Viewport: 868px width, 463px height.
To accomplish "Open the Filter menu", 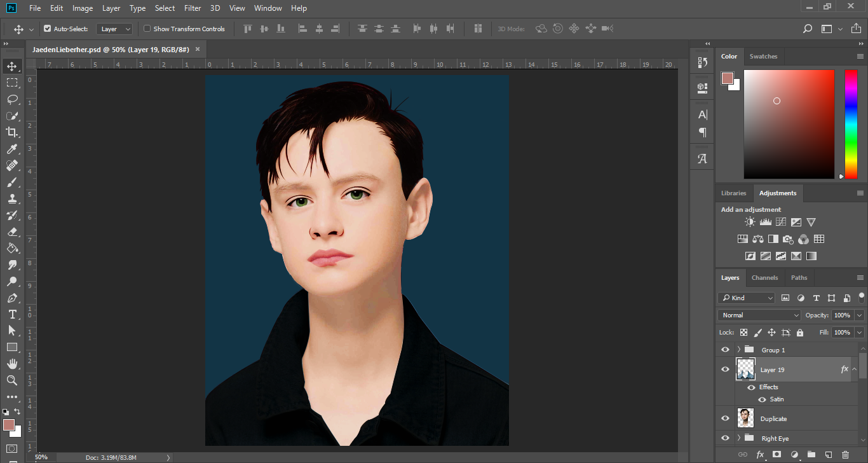I will click(193, 8).
